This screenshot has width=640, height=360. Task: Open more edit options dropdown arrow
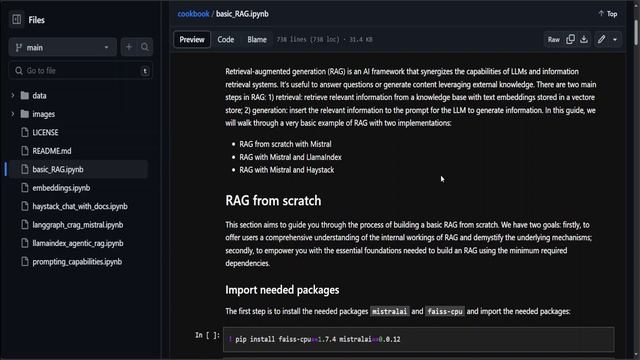[x=615, y=40]
